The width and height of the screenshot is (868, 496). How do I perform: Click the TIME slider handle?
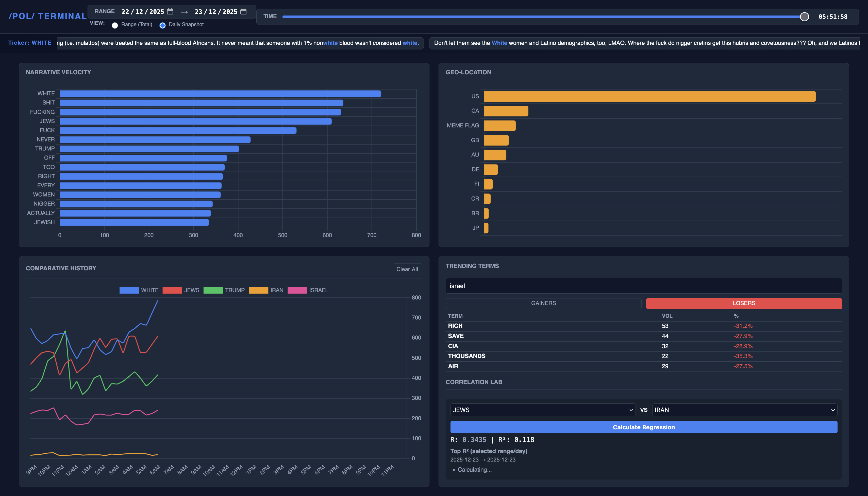click(x=804, y=17)
